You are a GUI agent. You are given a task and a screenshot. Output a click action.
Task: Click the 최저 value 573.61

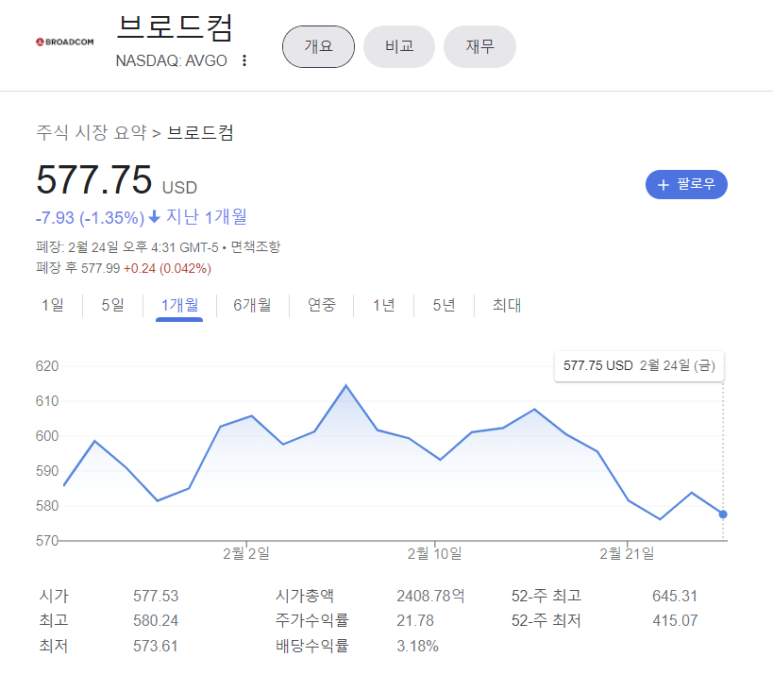click(156, 646)
